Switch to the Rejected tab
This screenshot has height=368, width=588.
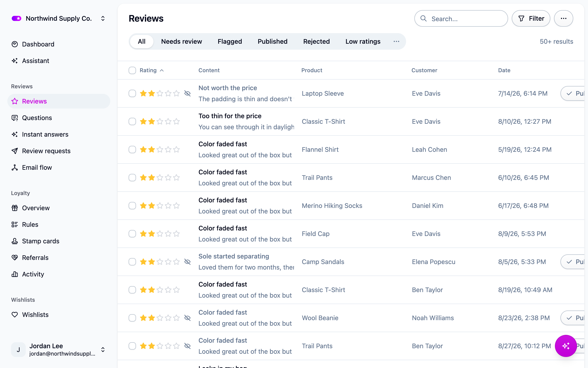(x=316, y=41)
